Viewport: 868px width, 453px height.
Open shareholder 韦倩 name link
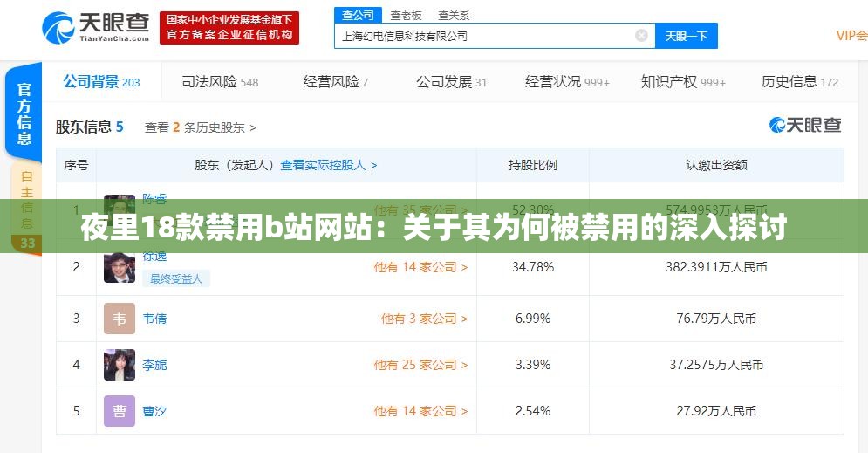pos(154,319)
